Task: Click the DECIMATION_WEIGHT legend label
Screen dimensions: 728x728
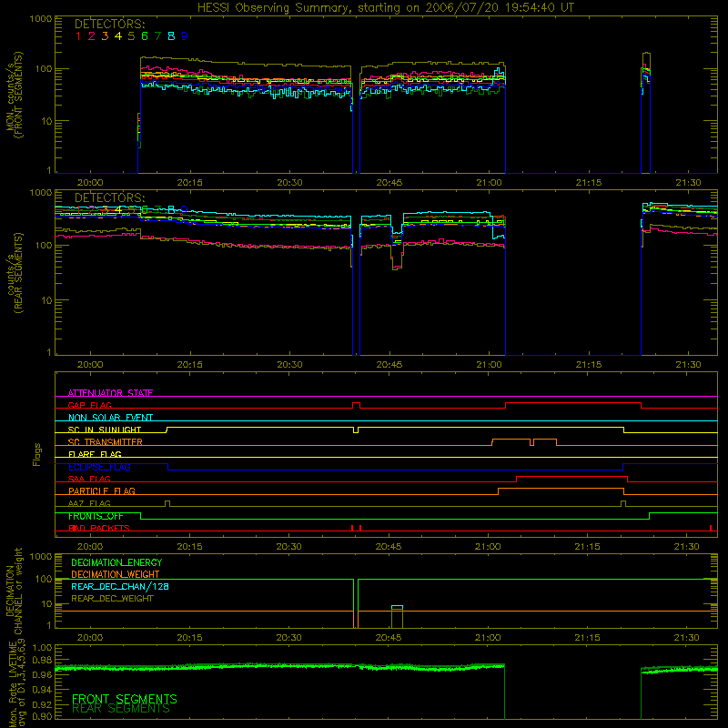Action: (x=116, y=574)
